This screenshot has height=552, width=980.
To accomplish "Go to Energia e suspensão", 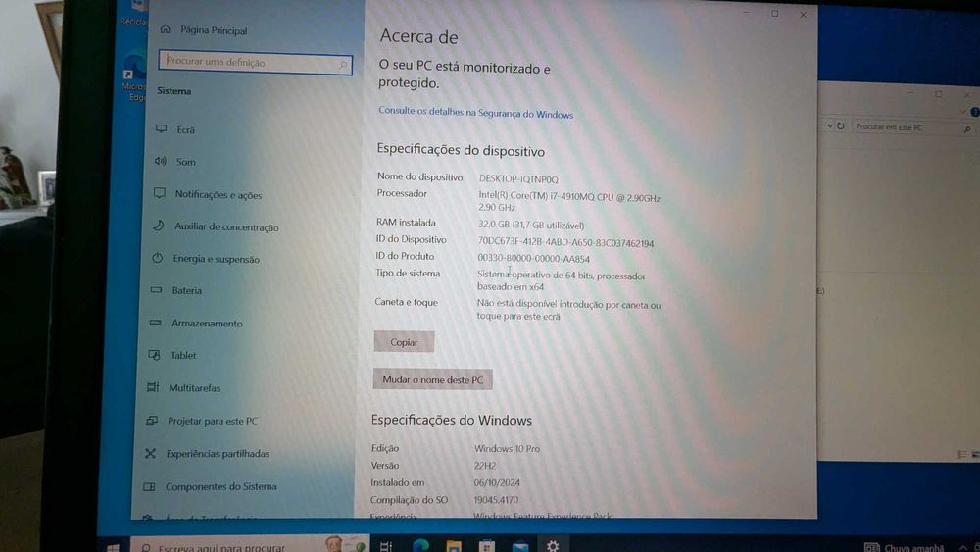I will coord(217,259).
